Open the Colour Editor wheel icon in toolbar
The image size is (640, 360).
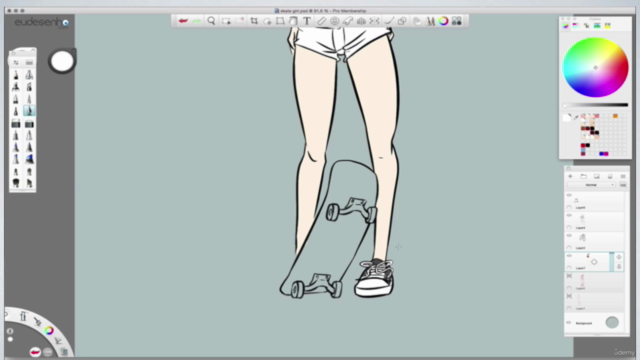[x=443, y=21]
